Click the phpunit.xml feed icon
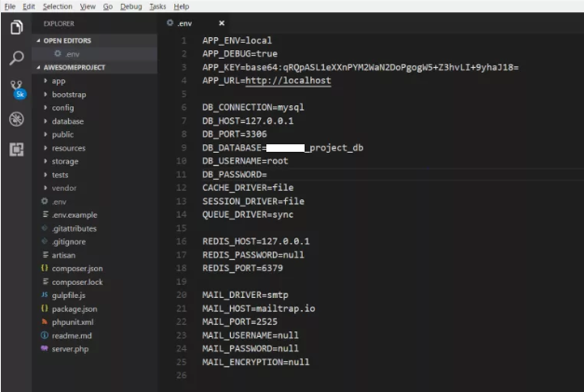584x392 pixels. point(45,321)
